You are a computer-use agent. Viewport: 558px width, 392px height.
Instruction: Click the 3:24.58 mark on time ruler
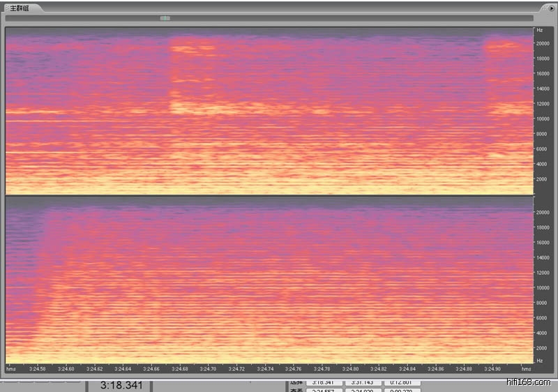(x=36, y=368)
